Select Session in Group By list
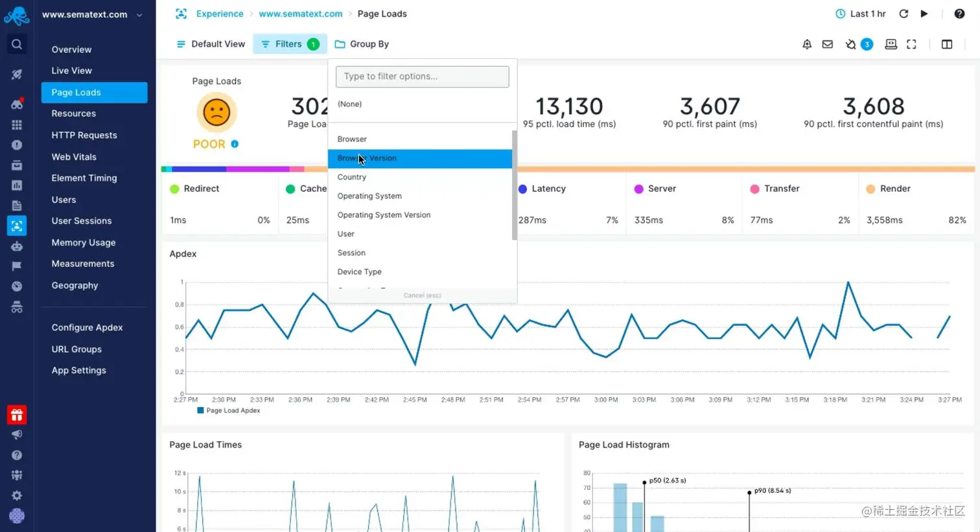The height and width of the screenshot is (532, 980). [x=420, y=253]
